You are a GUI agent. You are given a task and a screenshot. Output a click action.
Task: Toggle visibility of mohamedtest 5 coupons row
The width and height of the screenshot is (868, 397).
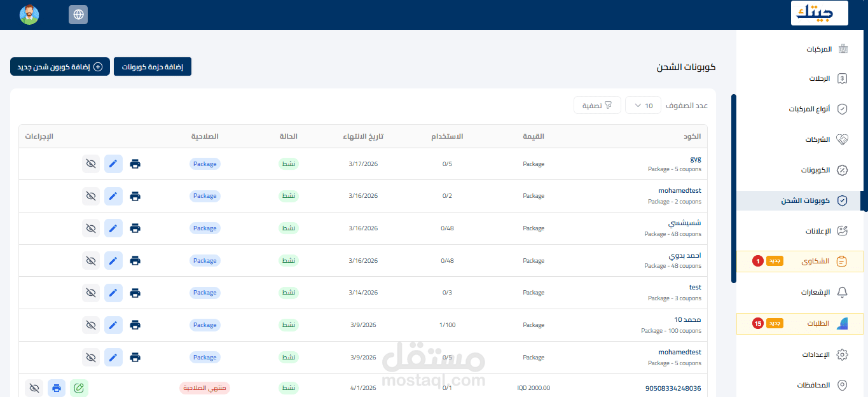[x=91, y=358]
